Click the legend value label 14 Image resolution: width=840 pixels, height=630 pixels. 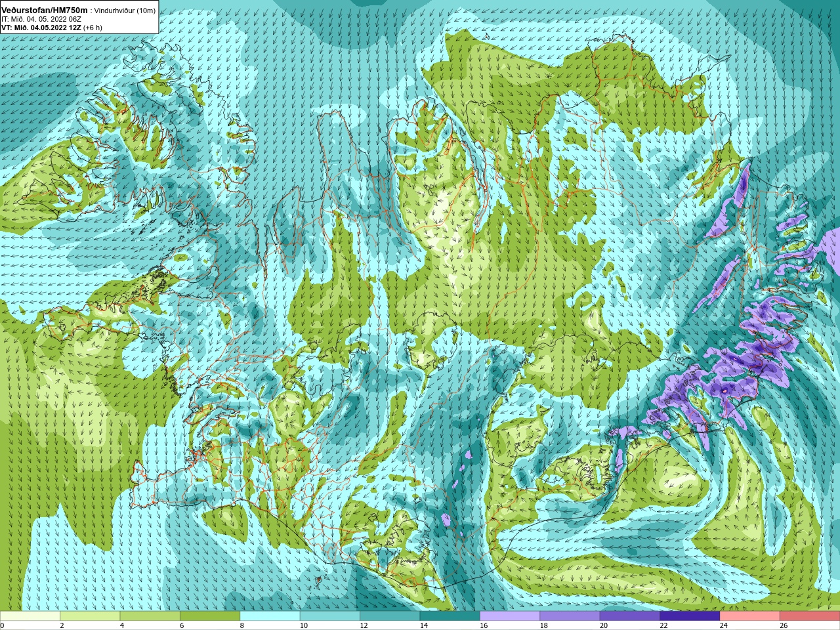(424, 625)
